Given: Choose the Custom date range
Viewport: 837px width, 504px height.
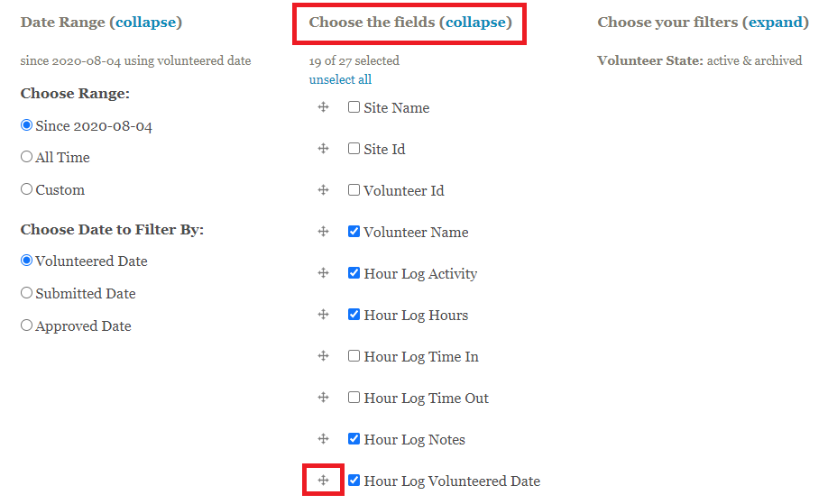Looking at the screenshot, I should point(27,189).
